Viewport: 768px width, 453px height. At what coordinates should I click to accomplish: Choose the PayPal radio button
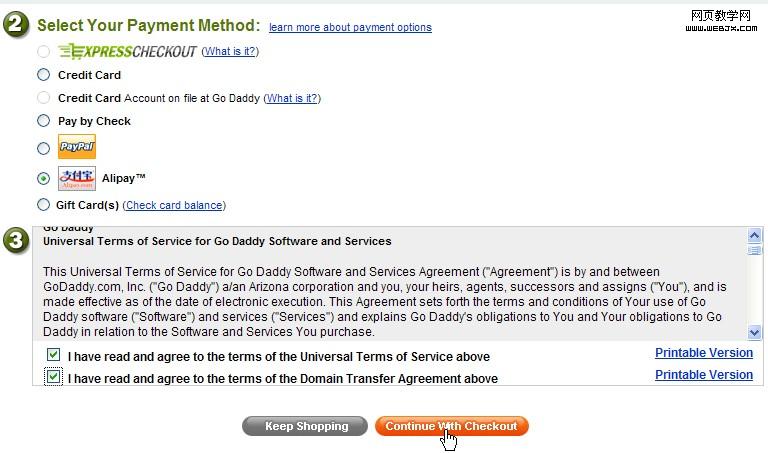(x=43, y=148)
